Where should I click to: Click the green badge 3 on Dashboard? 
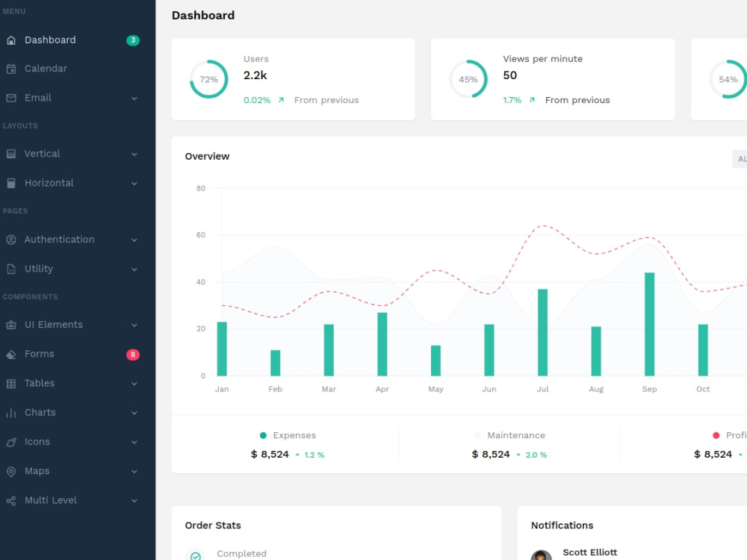click(x=133, y=40)
